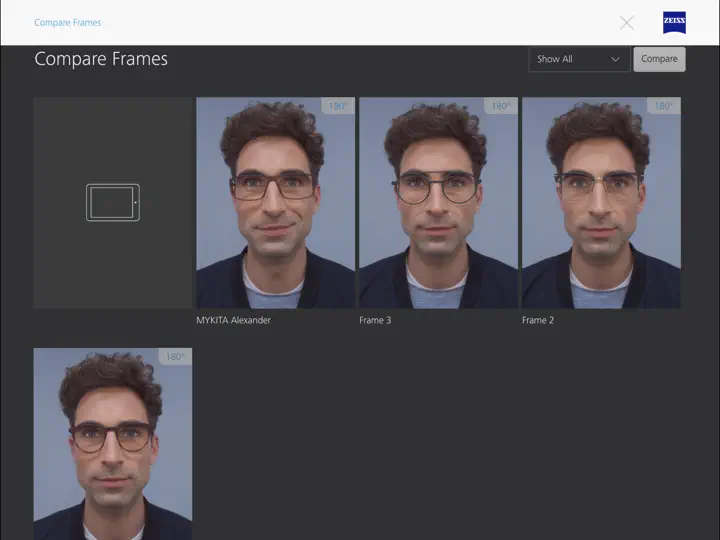Viewport: 720px width, 540px height.
Task: Expand the Show All dropdown
Action: click(x=579, y=59)
